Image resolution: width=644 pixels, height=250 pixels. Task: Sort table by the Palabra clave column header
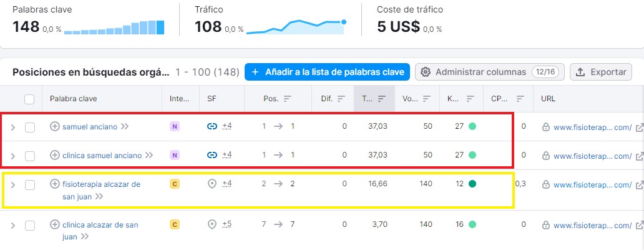74,99
